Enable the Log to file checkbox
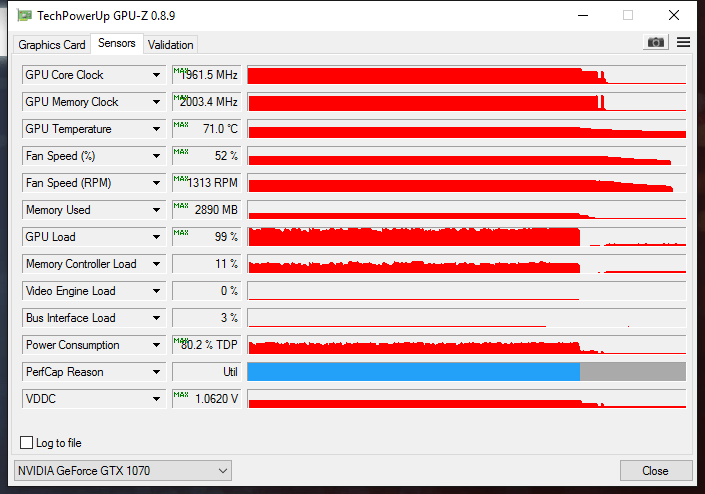705x494 pixels. click(27, 443)
